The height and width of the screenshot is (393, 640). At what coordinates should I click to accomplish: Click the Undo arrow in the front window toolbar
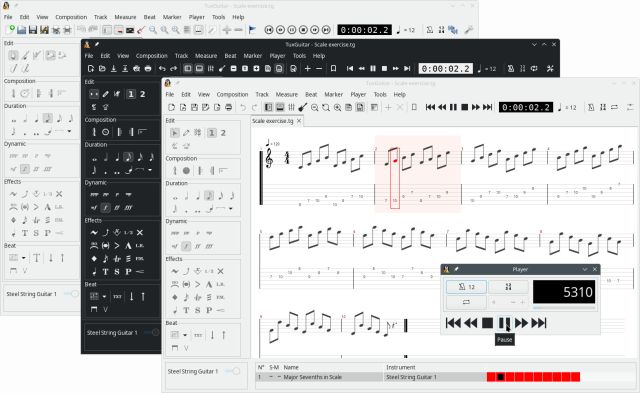pos(243,107)
